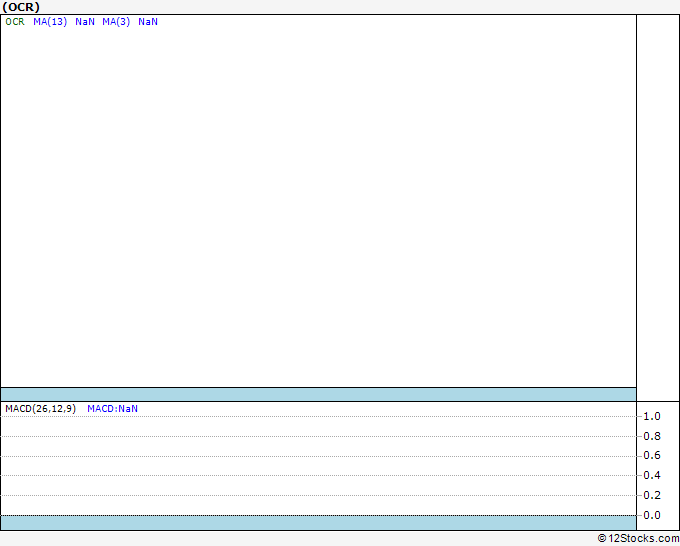Select the green OCR legend label

[15, 22]
